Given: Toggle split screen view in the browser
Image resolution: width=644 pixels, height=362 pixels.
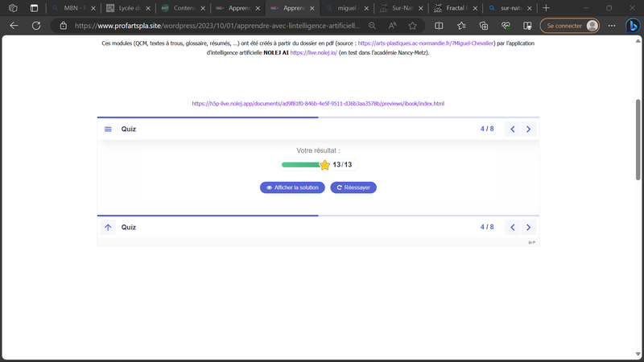Looking at the screenshot, I should click(439, 26).
